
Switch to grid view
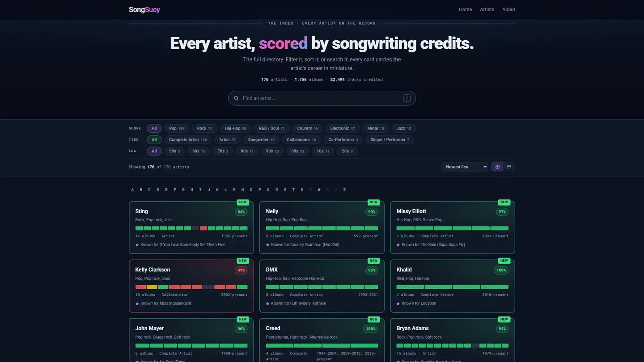(x=497, y=167)
